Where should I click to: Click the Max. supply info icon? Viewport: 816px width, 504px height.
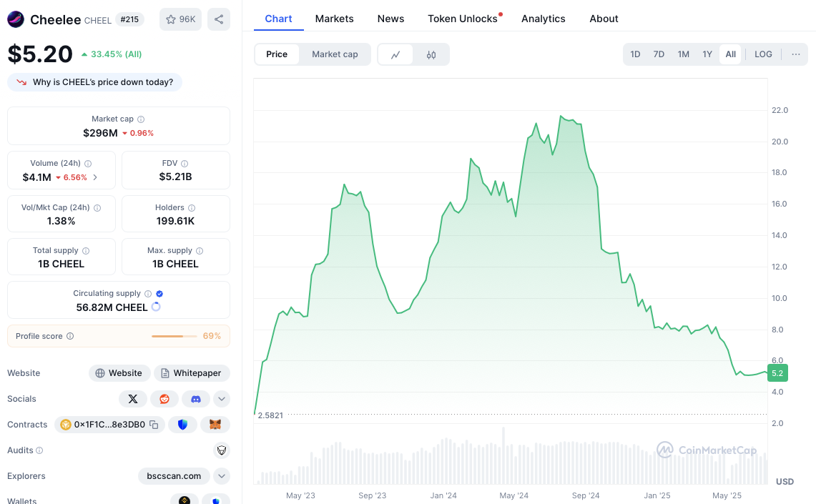click(200, 251)
